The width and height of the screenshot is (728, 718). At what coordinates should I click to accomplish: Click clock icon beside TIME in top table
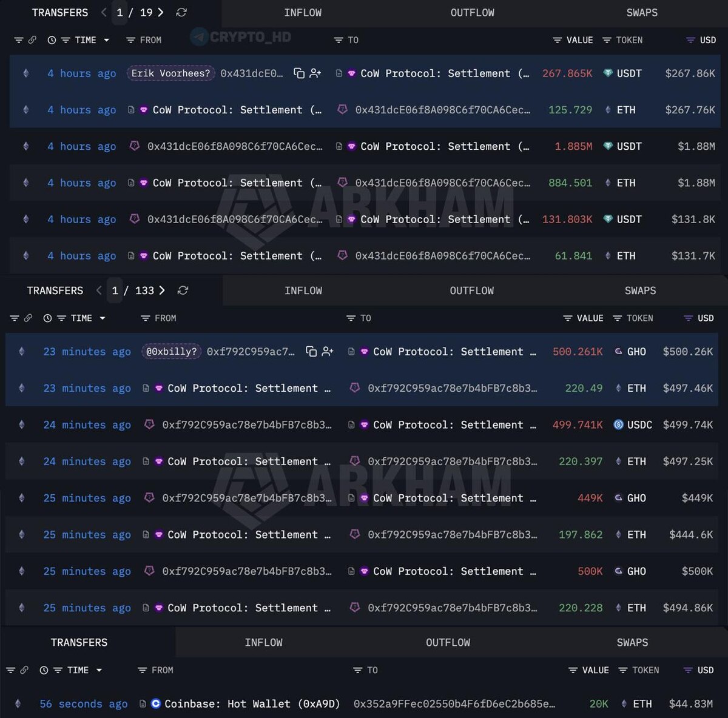tap(52, 40)
